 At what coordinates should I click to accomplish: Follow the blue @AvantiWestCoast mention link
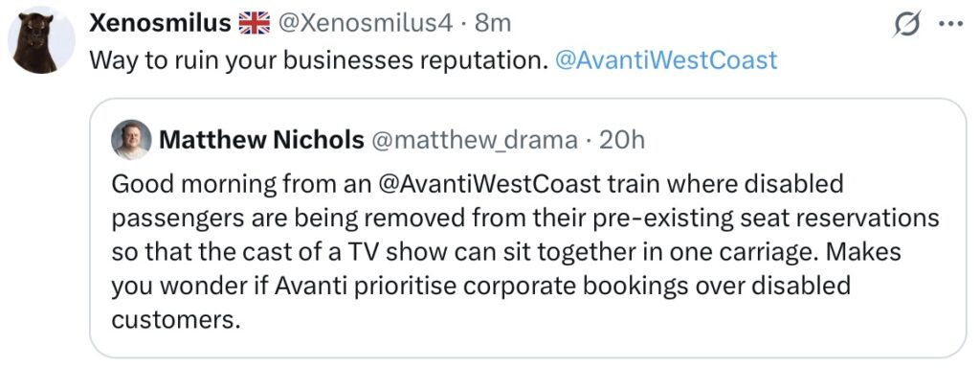coord(666,60)
